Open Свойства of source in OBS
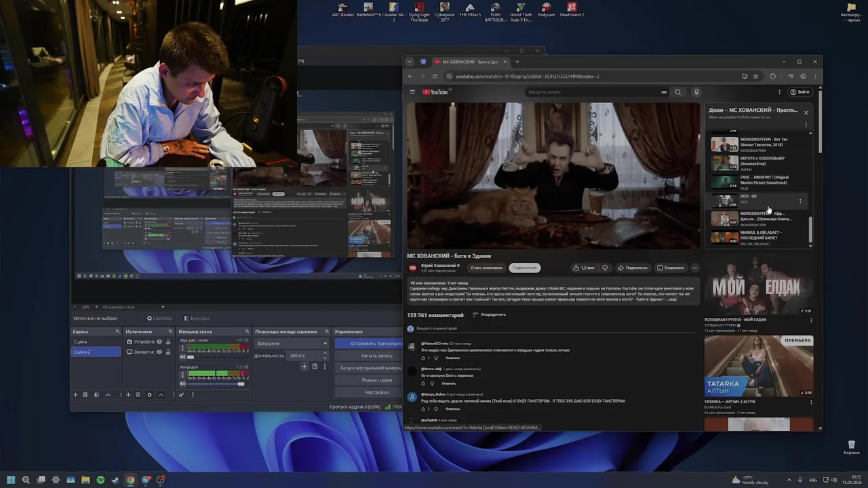 tap(160, 319)
